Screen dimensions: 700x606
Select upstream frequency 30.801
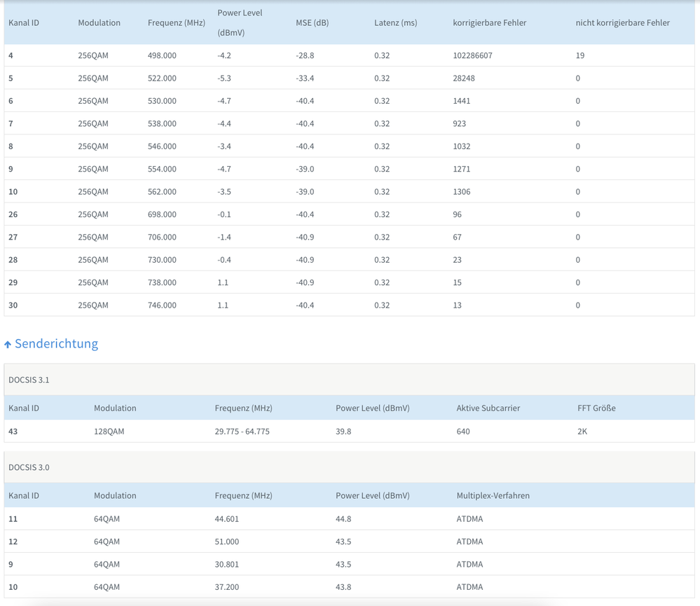[x=227, y=565]
